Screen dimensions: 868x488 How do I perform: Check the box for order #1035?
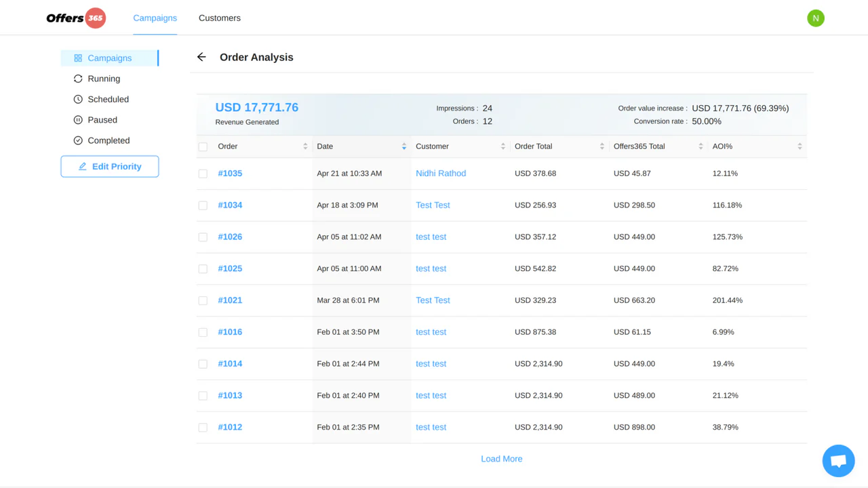point(203,174)
